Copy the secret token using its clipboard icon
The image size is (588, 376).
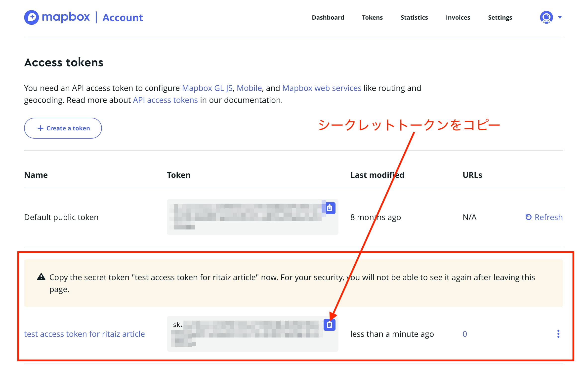pyautogui.click(x=330, y=324)
